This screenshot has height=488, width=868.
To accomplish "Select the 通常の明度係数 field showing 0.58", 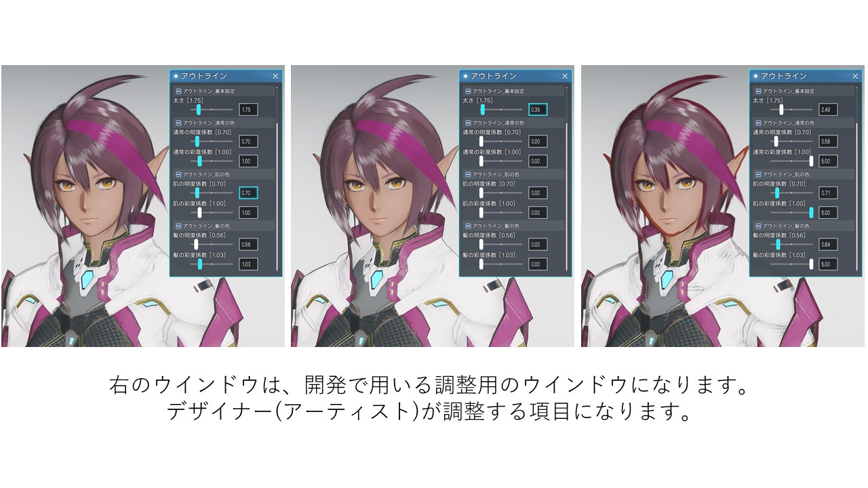I will point(827,142).
